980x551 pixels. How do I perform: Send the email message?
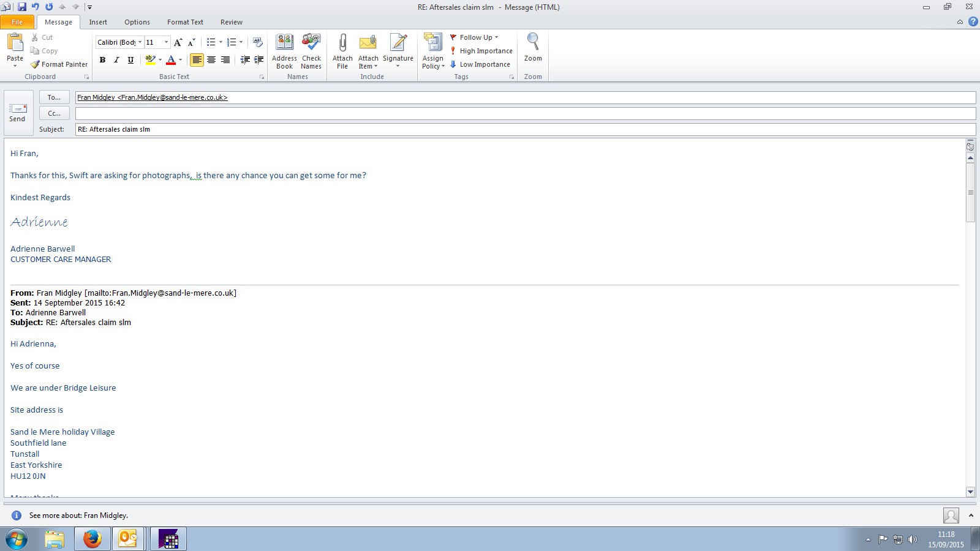[x=18, y=113]
